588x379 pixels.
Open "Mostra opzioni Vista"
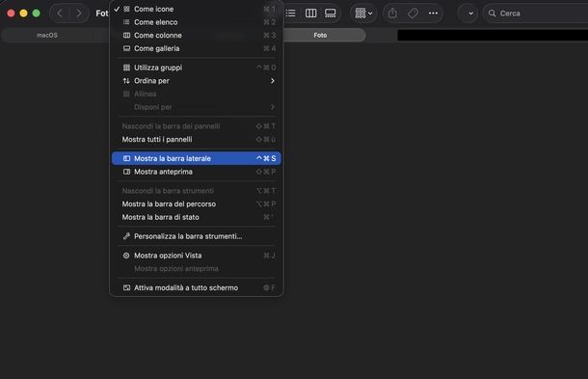pyautogui.click(x=196, y=256)
